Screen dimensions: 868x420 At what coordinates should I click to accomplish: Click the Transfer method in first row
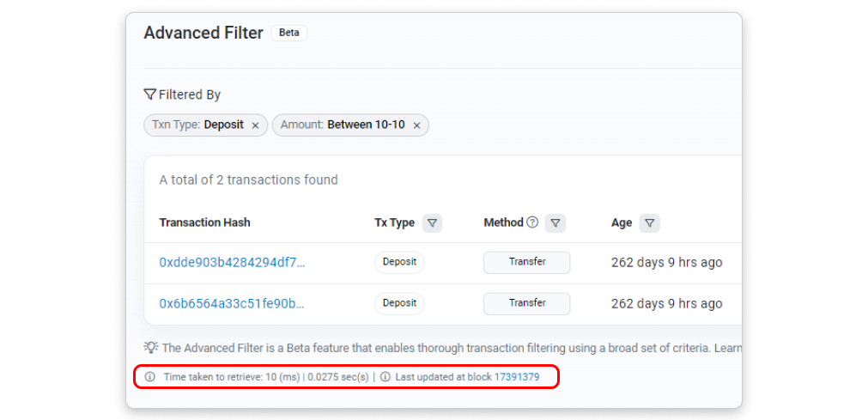click(526, 262)
